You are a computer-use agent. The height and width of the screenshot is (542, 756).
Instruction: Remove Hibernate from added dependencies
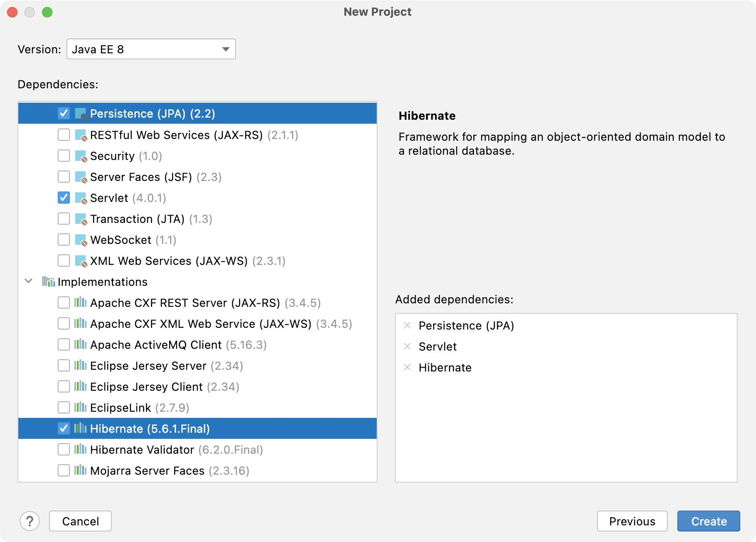click(x=407, y=367)
